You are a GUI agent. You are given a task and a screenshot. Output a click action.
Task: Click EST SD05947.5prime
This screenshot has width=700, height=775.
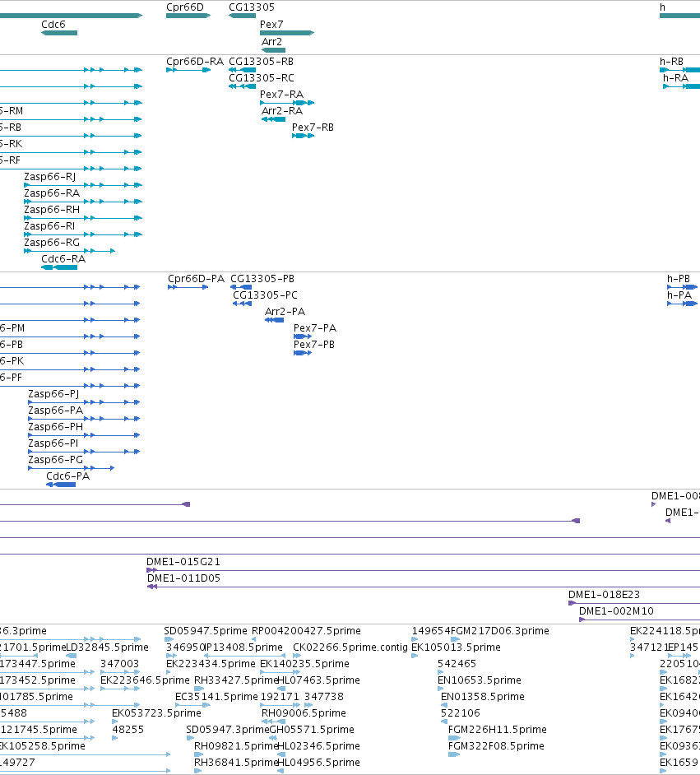[206, 631]
